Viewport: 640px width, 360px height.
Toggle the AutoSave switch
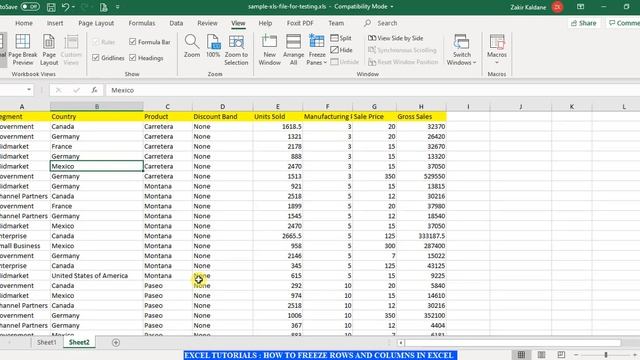tap(30, 7)
